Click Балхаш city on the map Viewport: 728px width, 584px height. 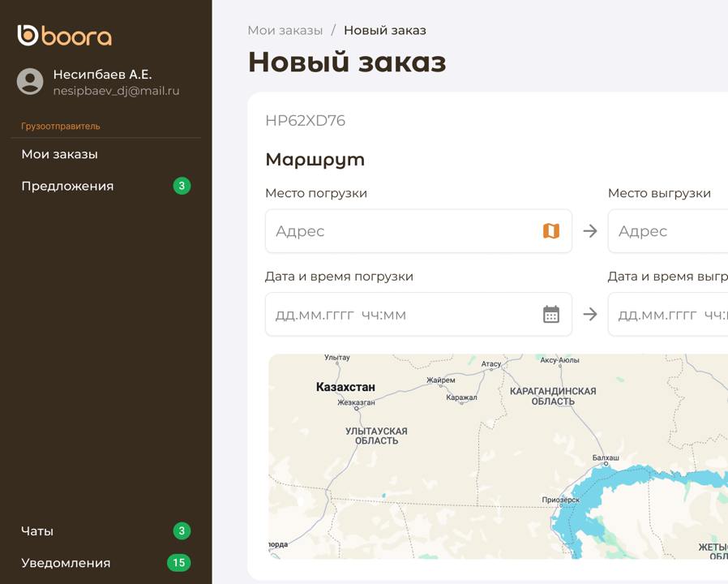pos(606,459)
